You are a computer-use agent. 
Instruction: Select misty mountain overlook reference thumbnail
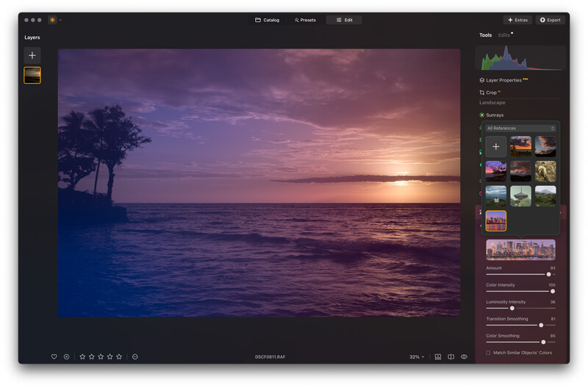[x=495, y=196]
